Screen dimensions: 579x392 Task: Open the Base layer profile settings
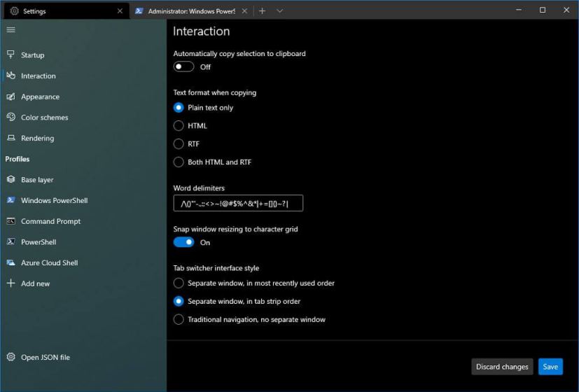(83, 180)
